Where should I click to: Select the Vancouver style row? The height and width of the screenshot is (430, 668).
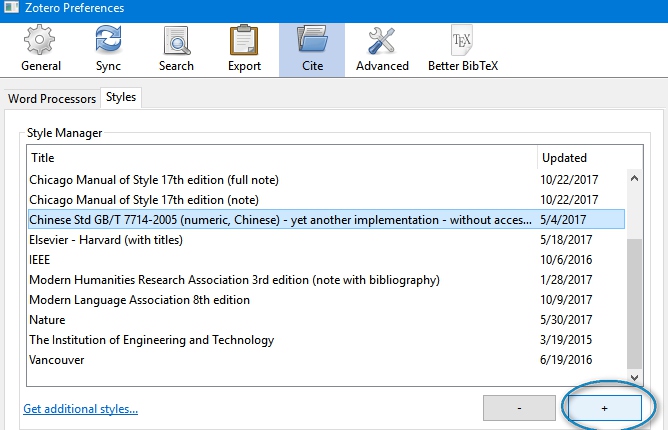(326, 360)
